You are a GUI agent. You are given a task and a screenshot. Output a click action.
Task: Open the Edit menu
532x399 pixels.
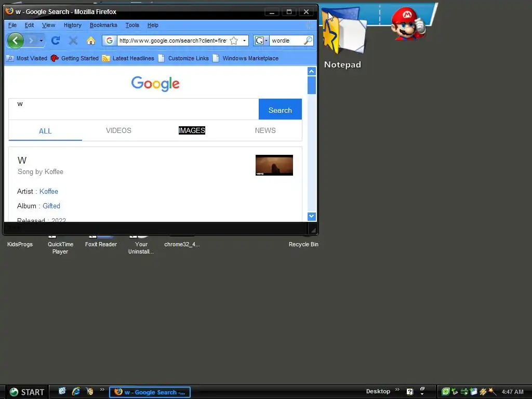(x=29, y=25)
